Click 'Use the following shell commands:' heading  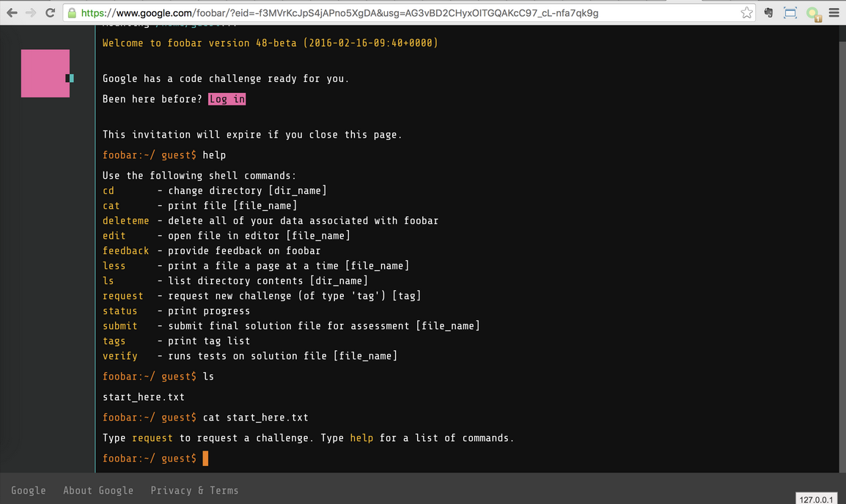(199, 176)
